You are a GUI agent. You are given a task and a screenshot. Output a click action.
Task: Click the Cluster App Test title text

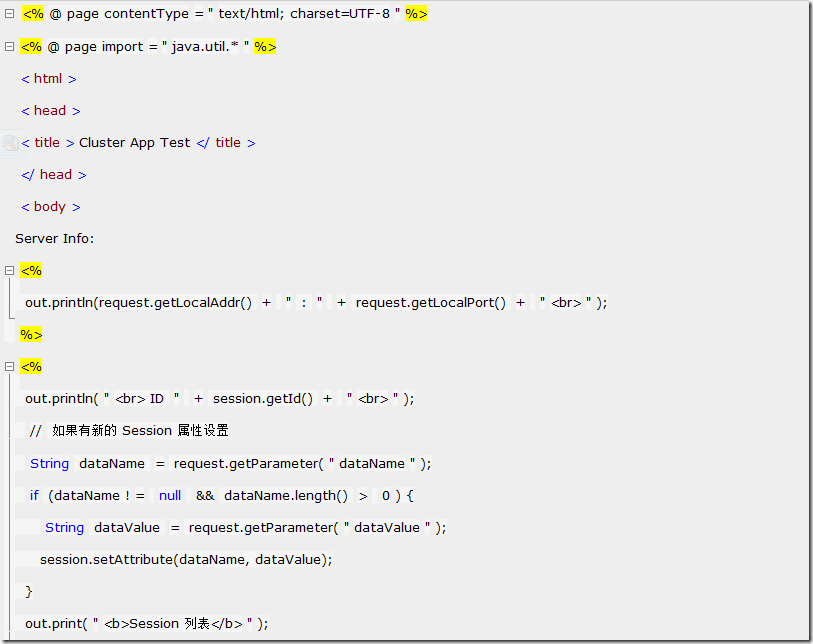[135, 143]
